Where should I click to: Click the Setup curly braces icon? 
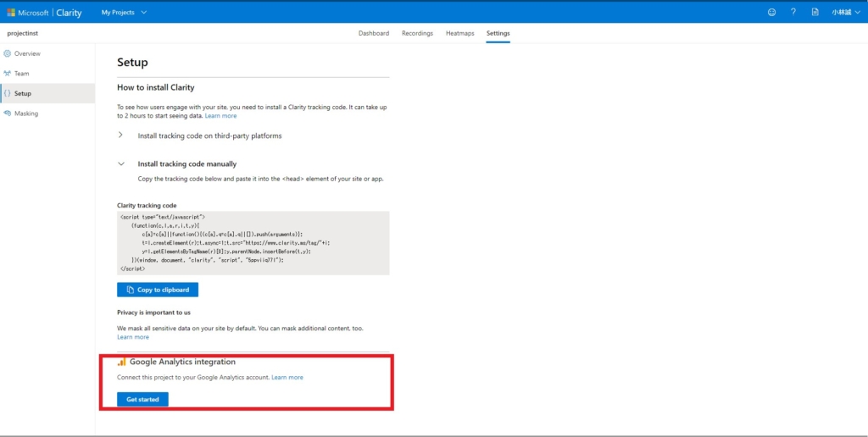coord(7,93)
